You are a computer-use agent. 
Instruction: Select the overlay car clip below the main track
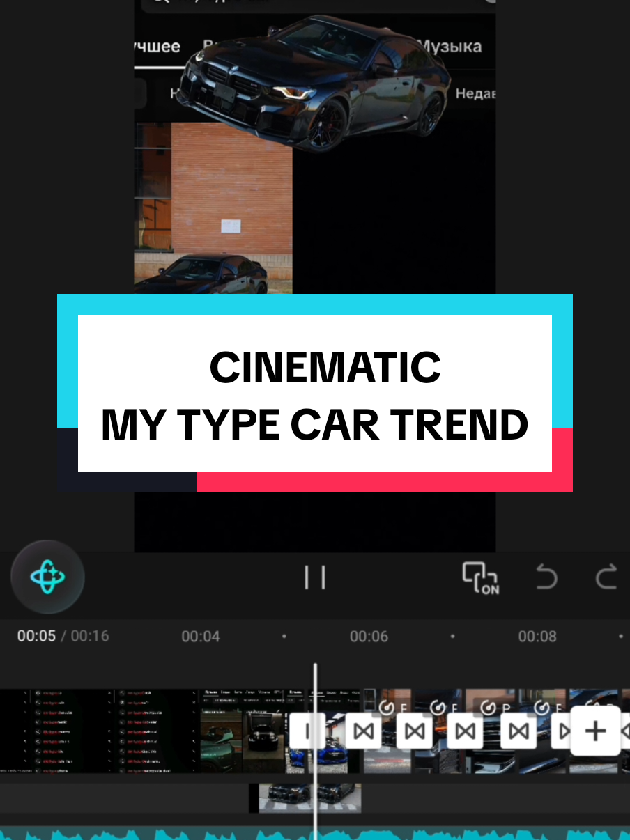pyautogui.click(x=305, y=798)
